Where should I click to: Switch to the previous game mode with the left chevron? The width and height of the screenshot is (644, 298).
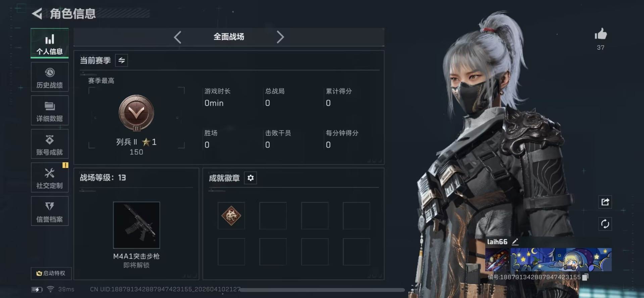[178, 37]
